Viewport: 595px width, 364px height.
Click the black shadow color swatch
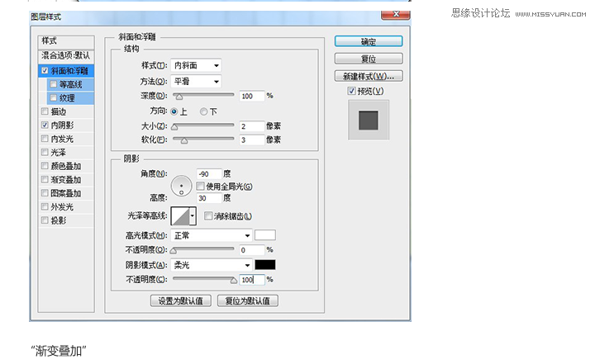click(265, 265)
